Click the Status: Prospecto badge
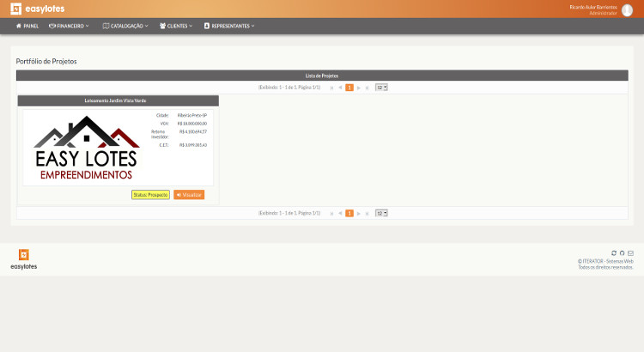Screen dimensions: 644x352 click(x=150, y=195)
